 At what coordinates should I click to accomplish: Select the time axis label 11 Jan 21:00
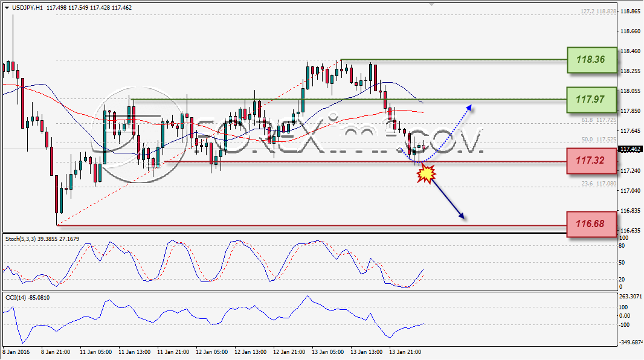click(x=173, y=352)
